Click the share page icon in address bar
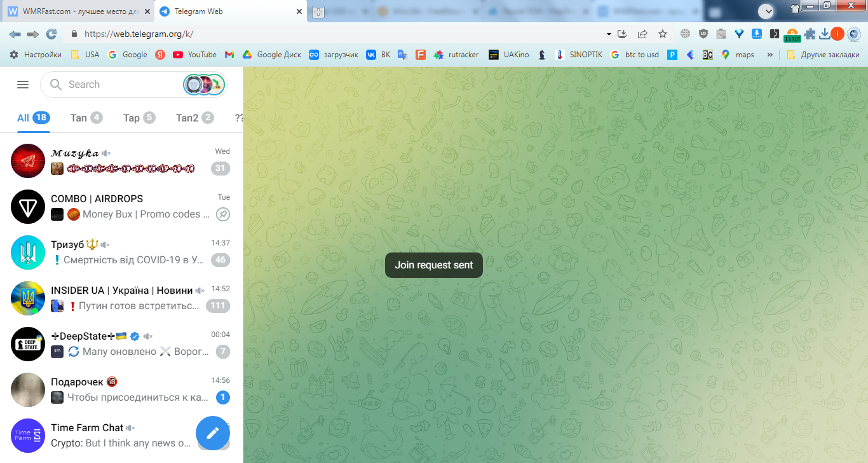 [x=642, y=34]
